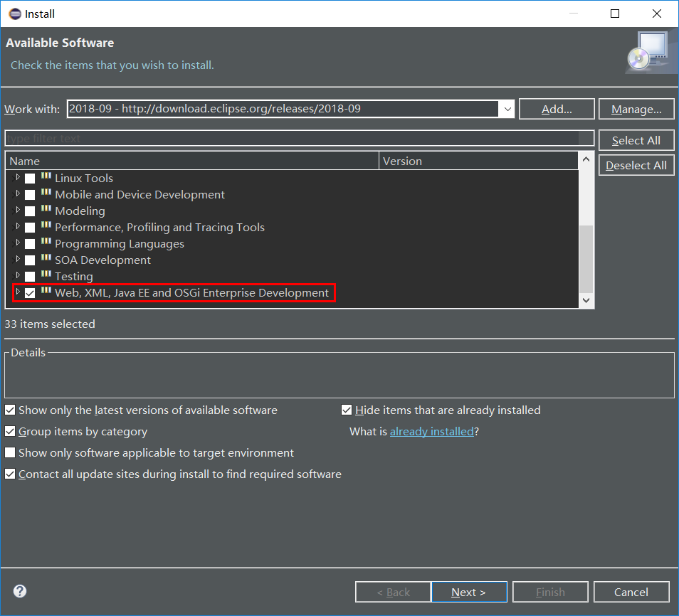Disable Hide items that are already installed
The width and height of the screenshot is (679, 616).
click(347, 410)
